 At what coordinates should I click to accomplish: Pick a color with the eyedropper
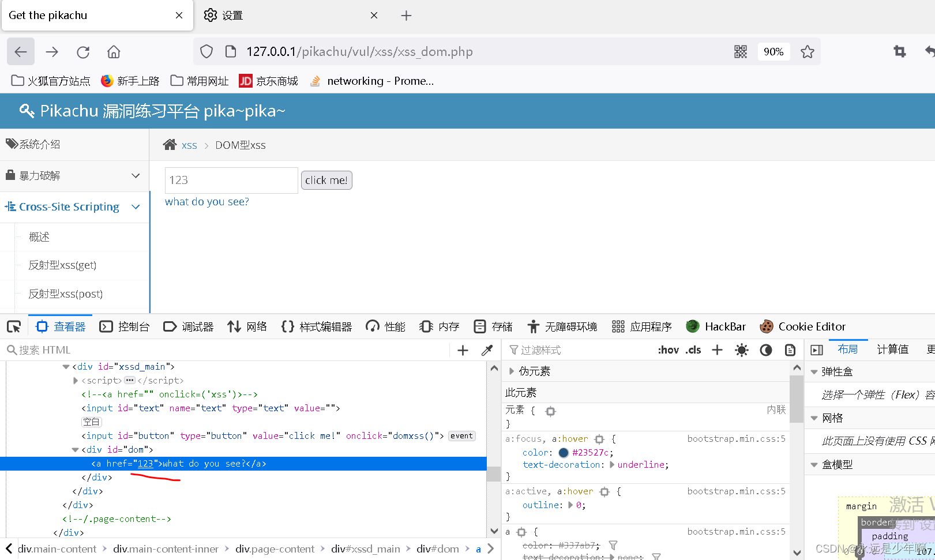click(487, 350)
